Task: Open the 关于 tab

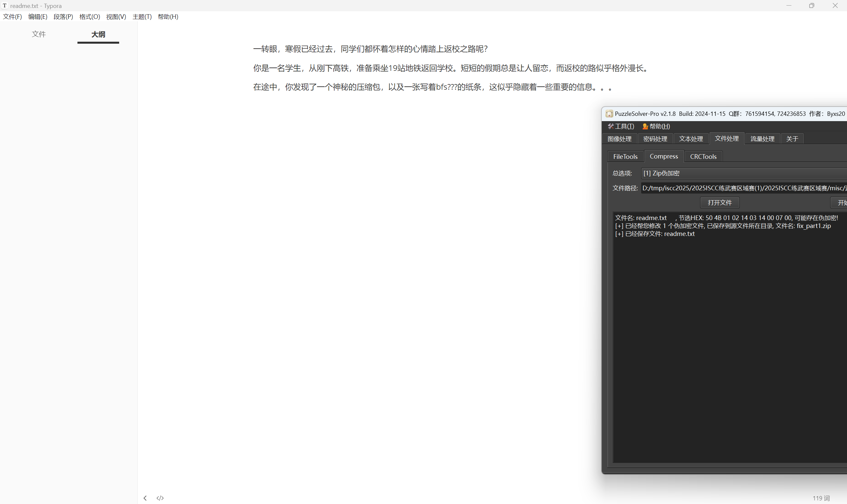Action: 792,139
